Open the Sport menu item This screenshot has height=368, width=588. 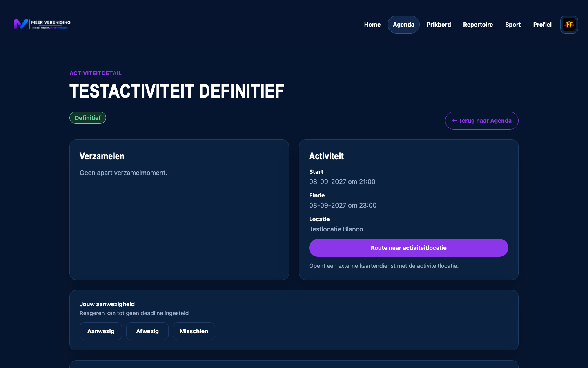[x=513, y=25]
